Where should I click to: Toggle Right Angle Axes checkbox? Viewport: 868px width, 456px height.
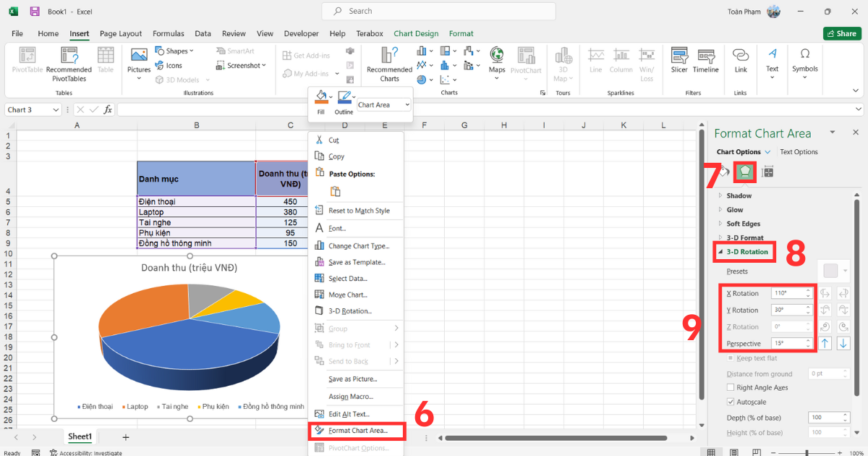(731, 388)
